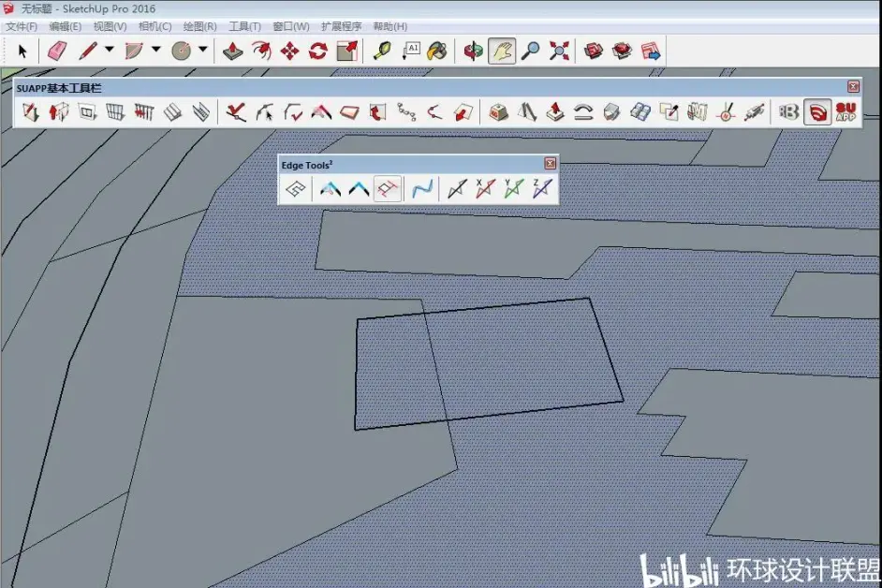Image resolution: width=882 pixels, height=588 pixels.
Task: Click the SUAPP eyedropper on square icon
Action: point(669,112)
